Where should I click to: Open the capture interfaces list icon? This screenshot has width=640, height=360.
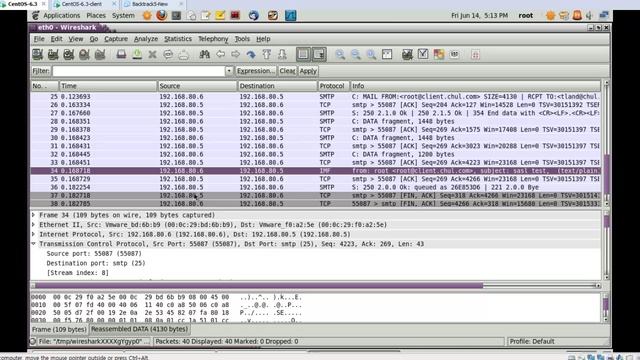38,54
